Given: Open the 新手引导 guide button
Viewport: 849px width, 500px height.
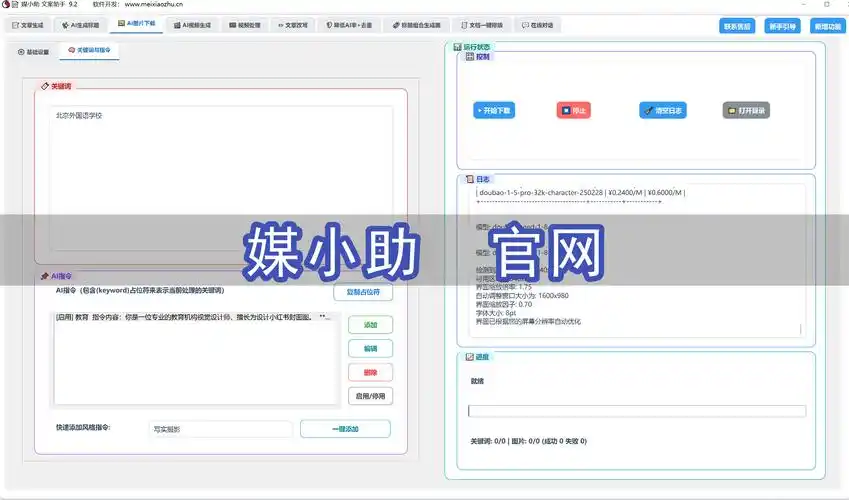Looking at the screenshot, I should point(782,26).
